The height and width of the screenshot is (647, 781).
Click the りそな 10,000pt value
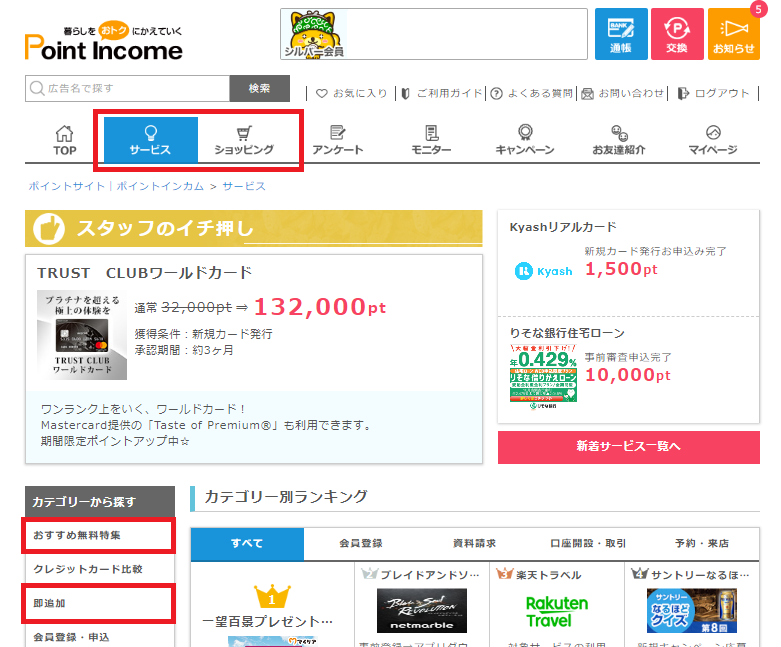coord(628,375)
